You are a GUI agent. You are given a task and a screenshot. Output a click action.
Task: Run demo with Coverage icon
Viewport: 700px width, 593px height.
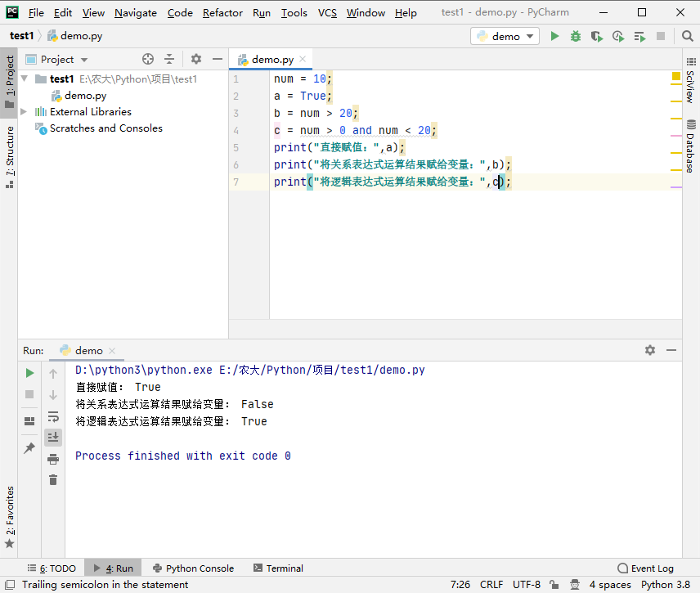point(597,36)
